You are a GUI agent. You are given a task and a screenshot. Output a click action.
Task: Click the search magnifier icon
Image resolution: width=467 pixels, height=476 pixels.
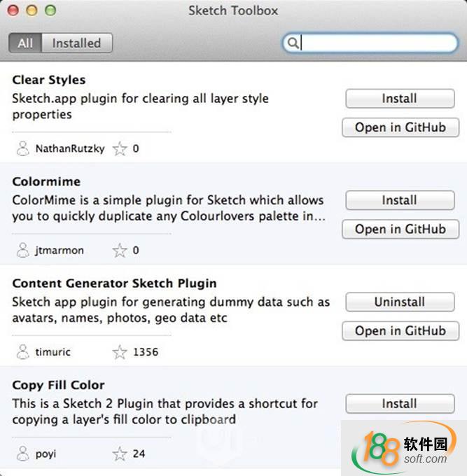click(x=293, y=43)
